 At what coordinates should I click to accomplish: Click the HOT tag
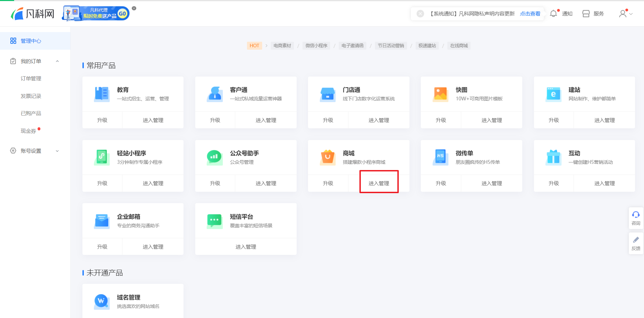pos(254,46)
